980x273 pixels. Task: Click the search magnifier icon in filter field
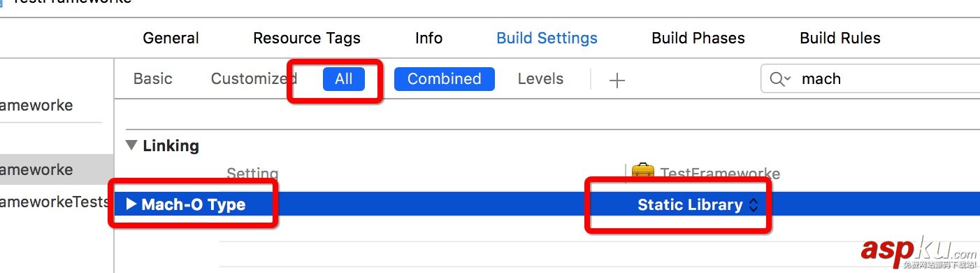tap(776, 79)
